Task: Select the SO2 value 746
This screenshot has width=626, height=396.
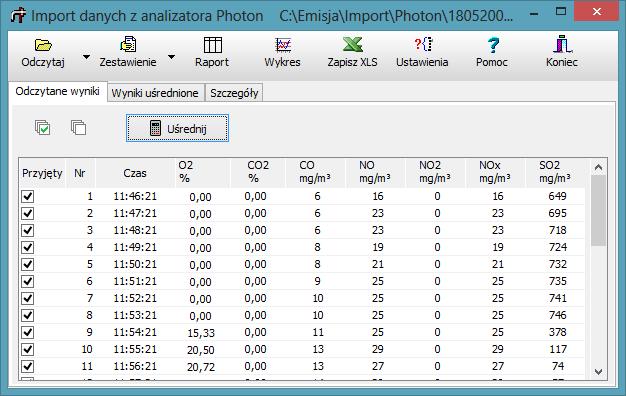Action: click(x=557, y=315)
